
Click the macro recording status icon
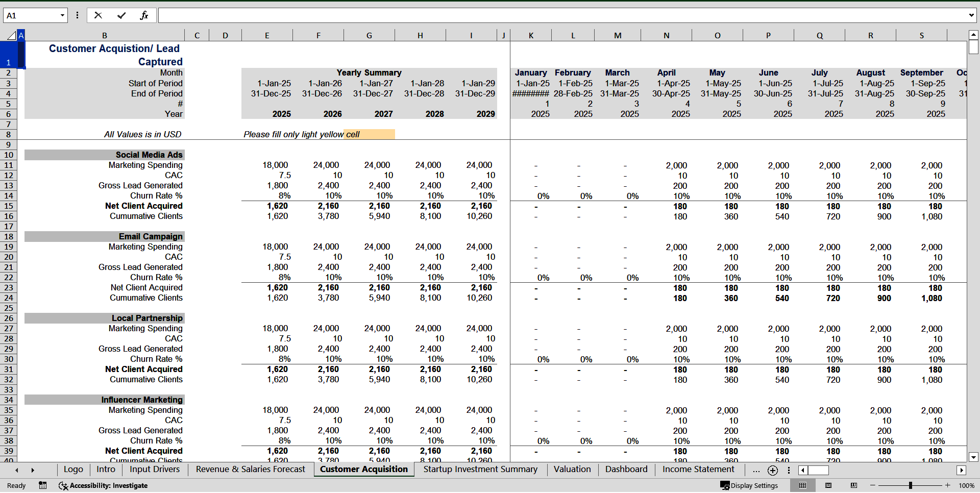pyautogui.click(x=43, y=485)
